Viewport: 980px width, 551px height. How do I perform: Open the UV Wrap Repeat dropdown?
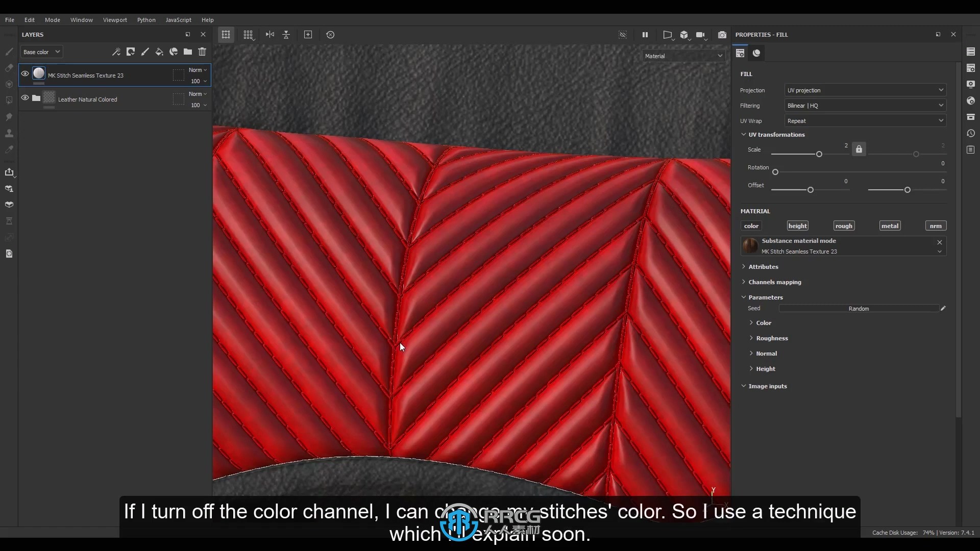tap(865, 121)
